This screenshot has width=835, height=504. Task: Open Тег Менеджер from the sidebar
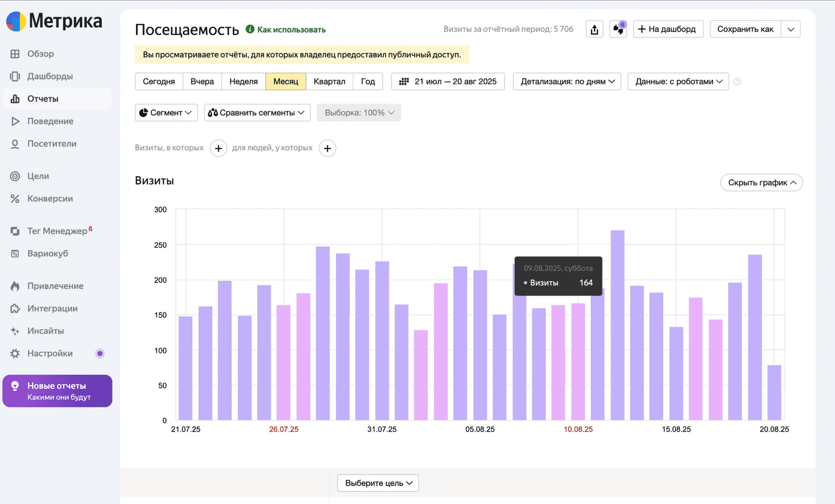[57, 231]
